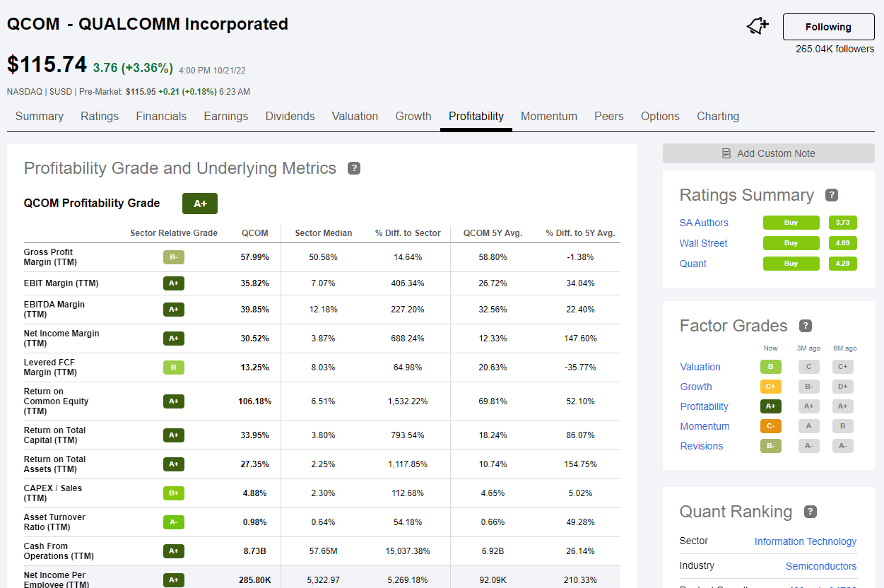Click the Wall Street 4.09 score badge
884x588 pixels.
click(x=843, y=243)
